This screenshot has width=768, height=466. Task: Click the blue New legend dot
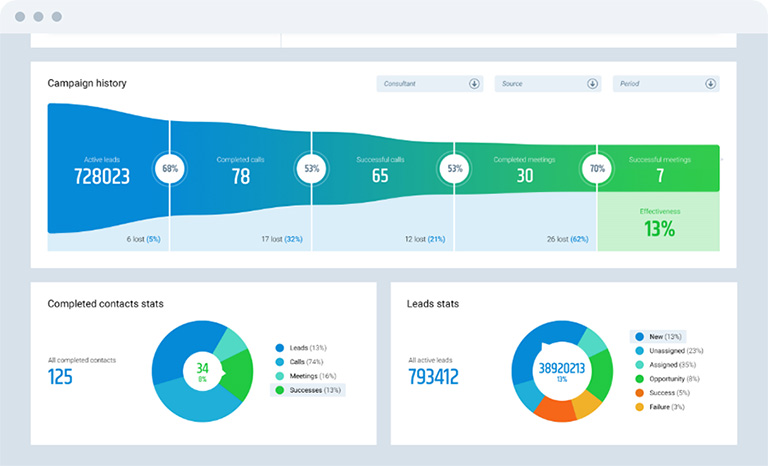(637, 337)
